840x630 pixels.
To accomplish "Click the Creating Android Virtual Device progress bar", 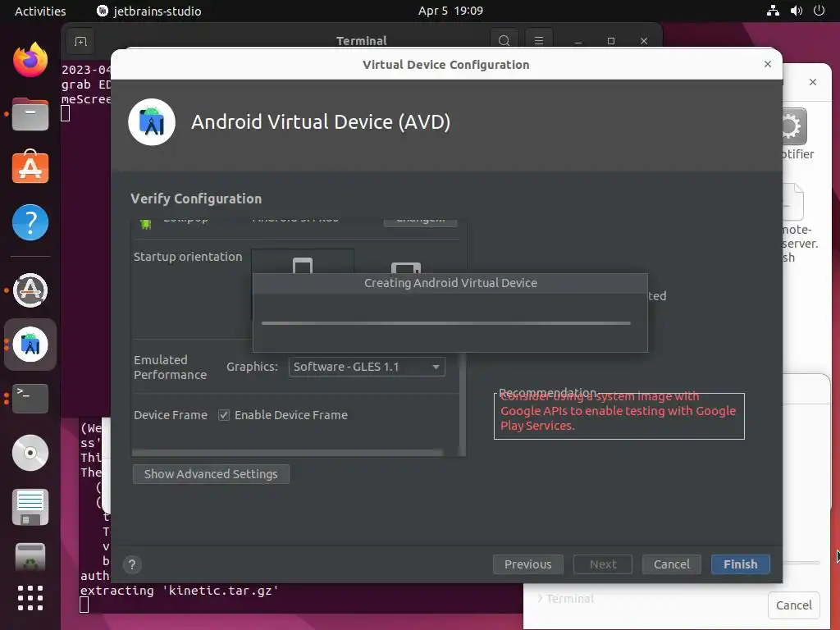I will coord(445,323).
